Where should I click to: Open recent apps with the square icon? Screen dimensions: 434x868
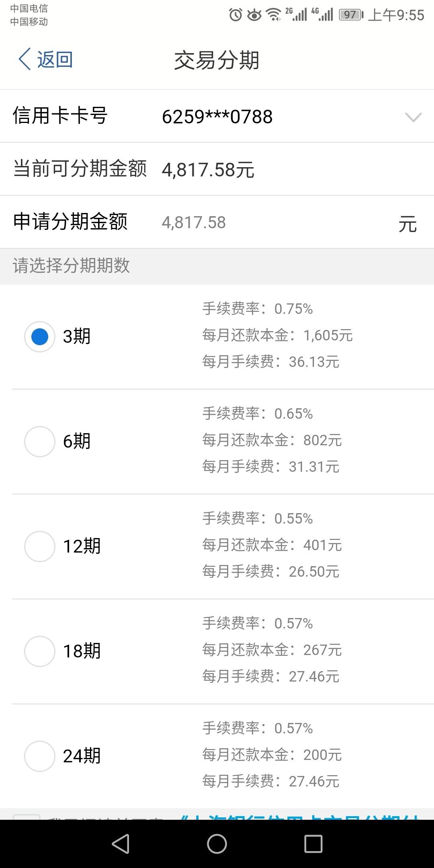tap(313, 843)
